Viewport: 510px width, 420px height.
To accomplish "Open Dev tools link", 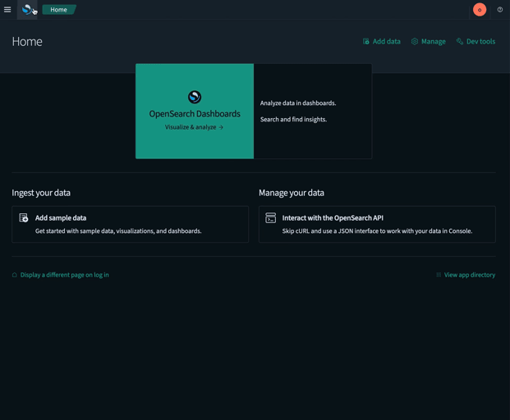I will click(476, 42).
